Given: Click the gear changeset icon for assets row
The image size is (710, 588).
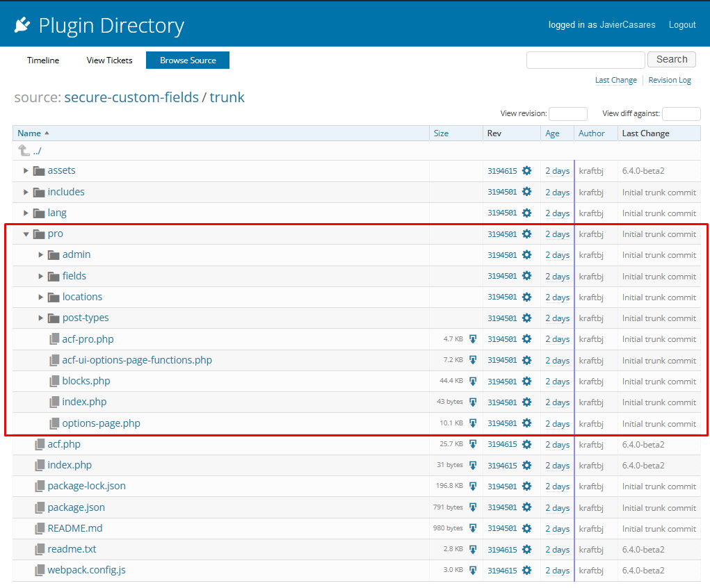Looking at the screenshot, I should point(526,171).
